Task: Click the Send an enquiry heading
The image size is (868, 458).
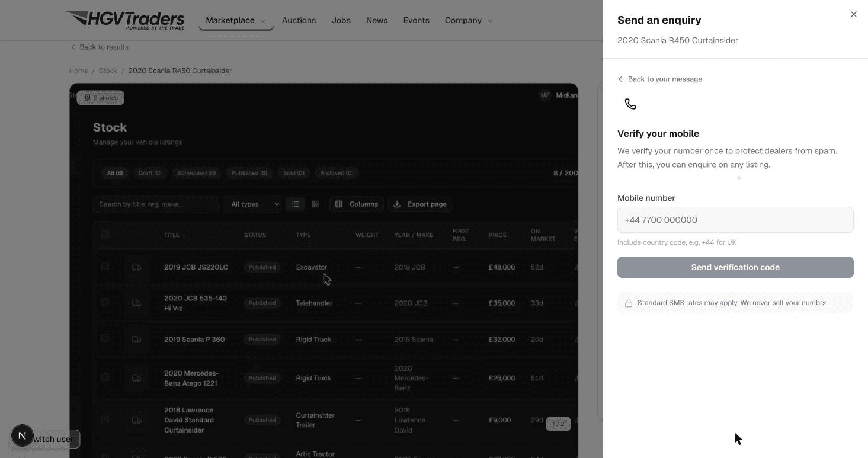Action: click(659, 20)
